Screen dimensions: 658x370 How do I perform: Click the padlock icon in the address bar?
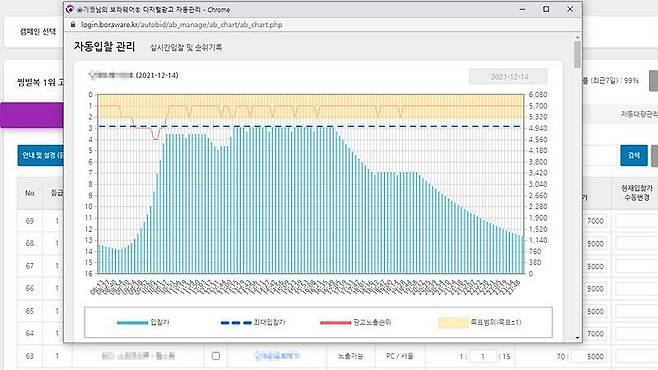(x=73, y=25)
